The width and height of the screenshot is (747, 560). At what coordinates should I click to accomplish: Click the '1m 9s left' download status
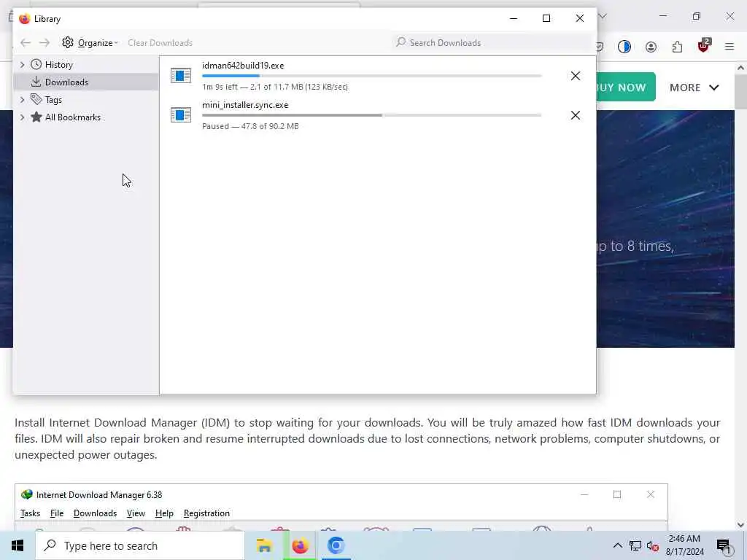(x=275, y=87)
